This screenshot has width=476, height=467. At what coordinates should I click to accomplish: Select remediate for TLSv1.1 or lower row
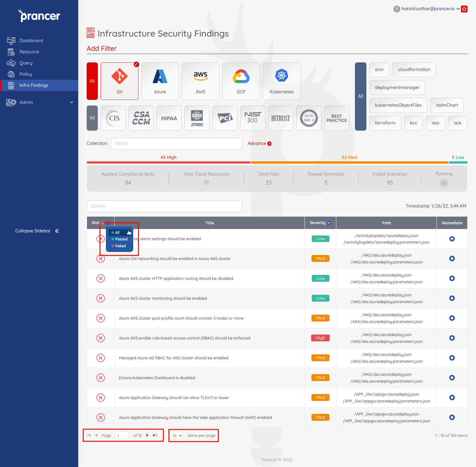point(452,397)
